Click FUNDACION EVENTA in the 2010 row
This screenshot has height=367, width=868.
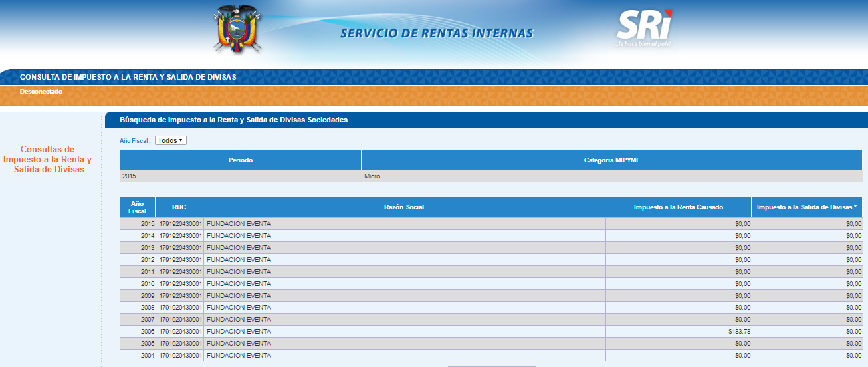click(x=239, y=284)
